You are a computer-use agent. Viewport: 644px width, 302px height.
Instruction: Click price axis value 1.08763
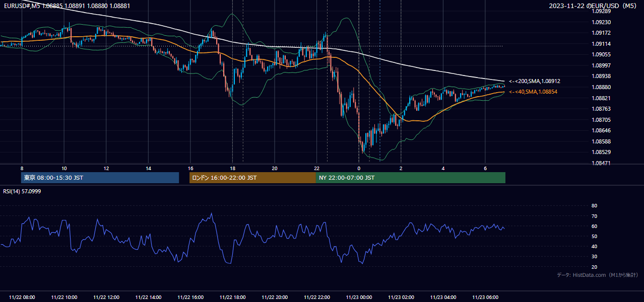coord(601,109)
